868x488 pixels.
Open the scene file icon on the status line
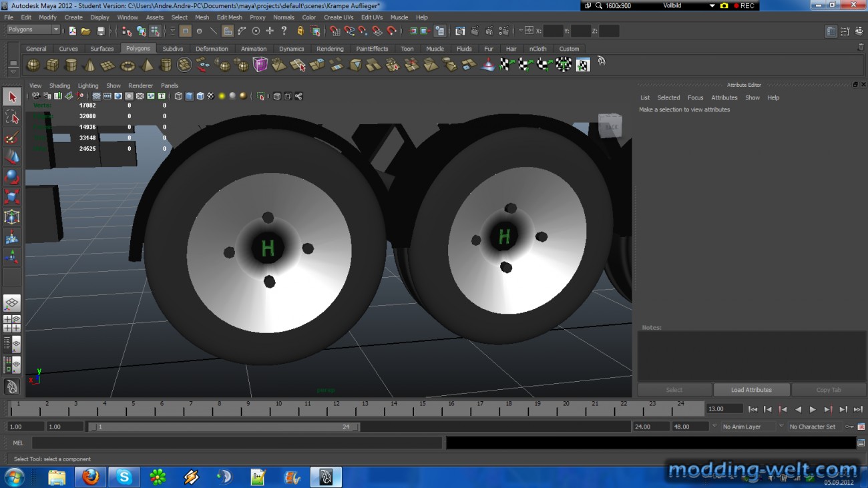85,31
